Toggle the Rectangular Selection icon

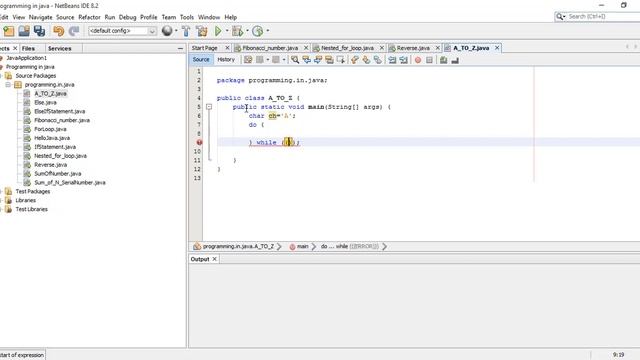click(x=340, y=60)
